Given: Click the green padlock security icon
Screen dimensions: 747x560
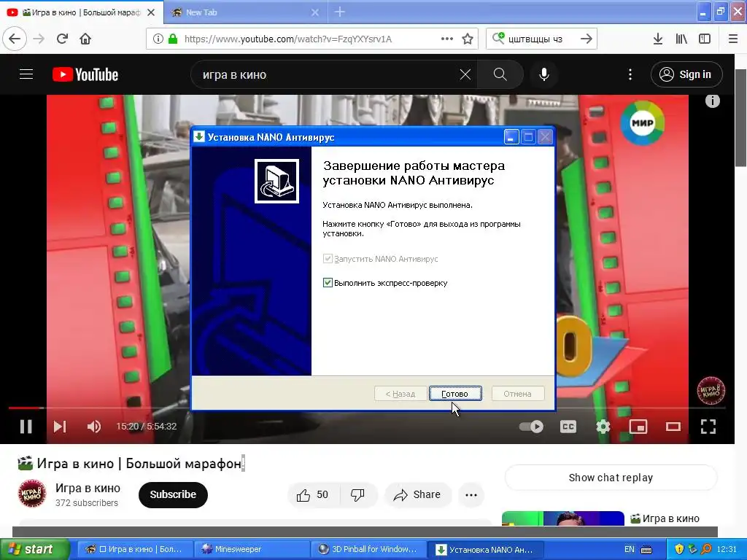Looking at the screenshot, I should point(173,39).
